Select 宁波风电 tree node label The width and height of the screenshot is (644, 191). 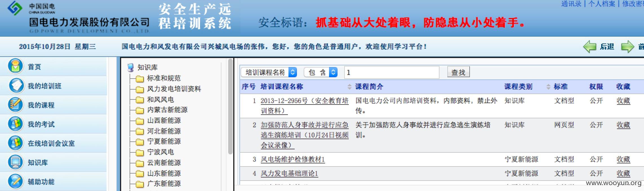click(x=160, y=152)
